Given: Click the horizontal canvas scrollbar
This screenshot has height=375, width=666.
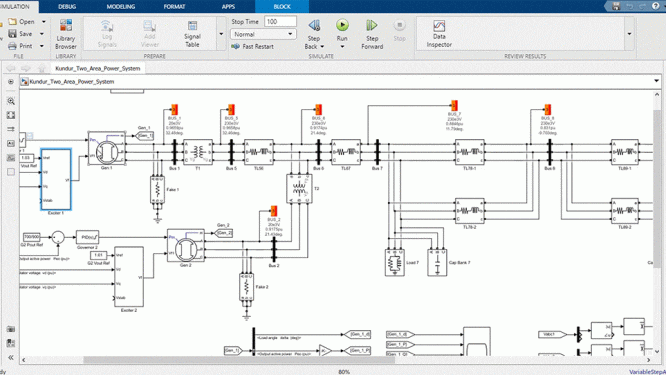Looking at the screenshot, I should (239, 360).
